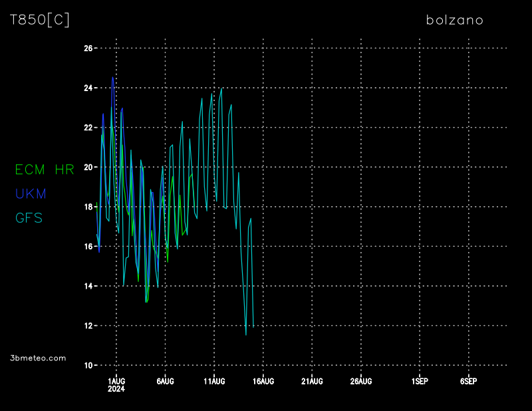Select the UKM legend entry

(31, 194)
